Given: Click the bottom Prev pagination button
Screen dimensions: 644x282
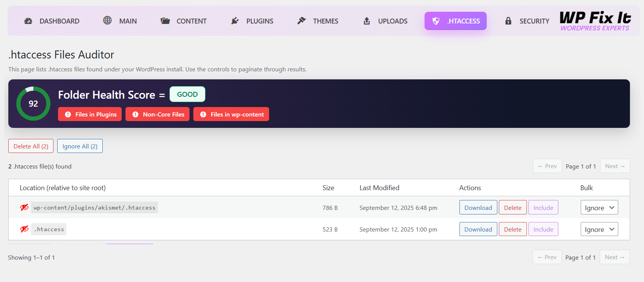Looking at the screenshot, I should coord(547,257).
